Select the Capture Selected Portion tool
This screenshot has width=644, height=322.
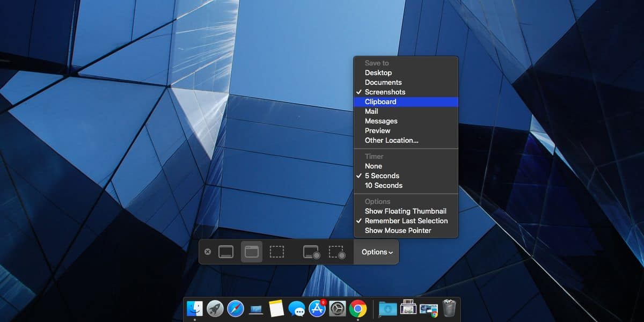pyautogui.click(x=277, y=252)
